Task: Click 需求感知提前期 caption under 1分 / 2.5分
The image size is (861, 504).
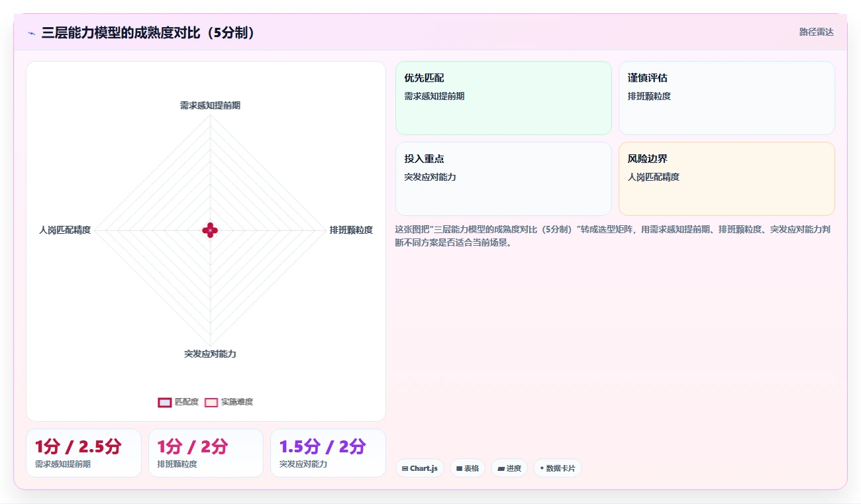Action: (63, 464)
